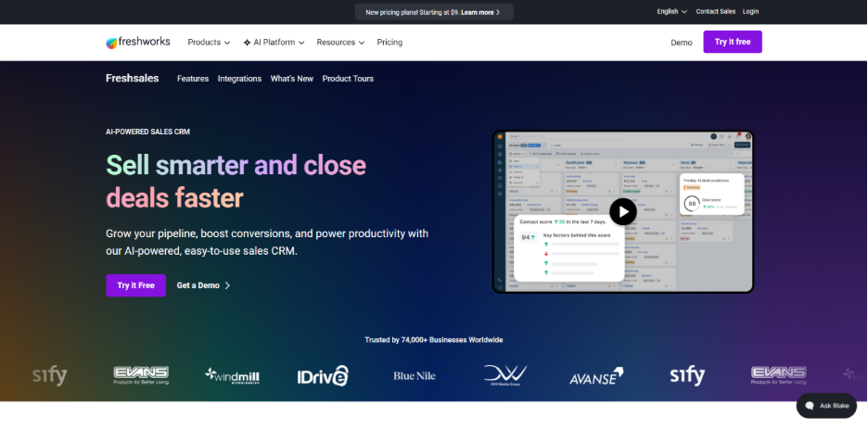Click the DW Media Group logo
The height and width of the screenshot is (429, 868).
505,375
